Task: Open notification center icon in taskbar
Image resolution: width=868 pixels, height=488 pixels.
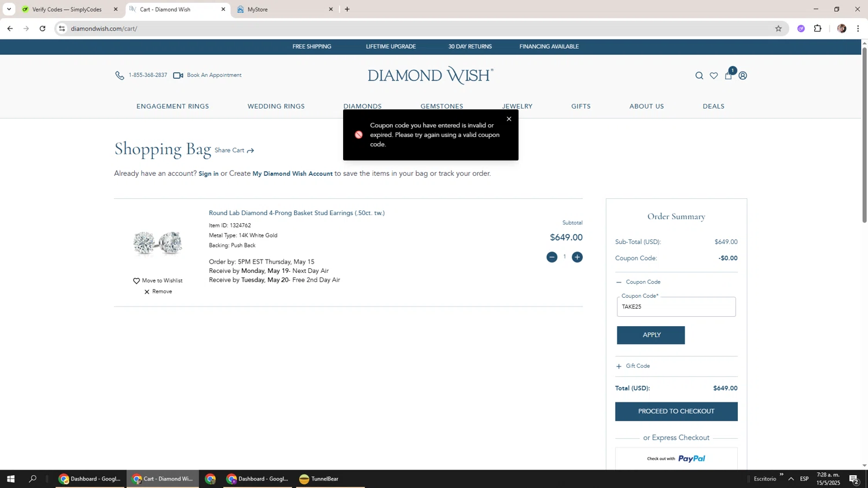Action: point(854,479)
